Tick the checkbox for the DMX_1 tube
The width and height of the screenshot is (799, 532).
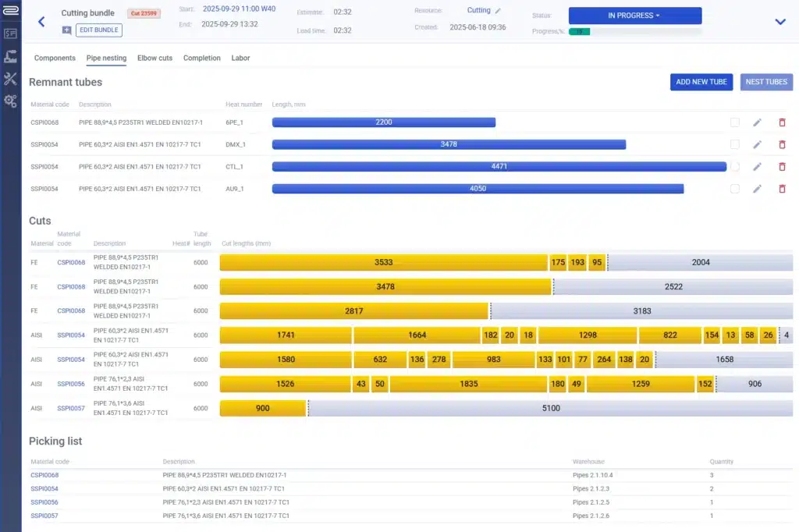(734, 144)
